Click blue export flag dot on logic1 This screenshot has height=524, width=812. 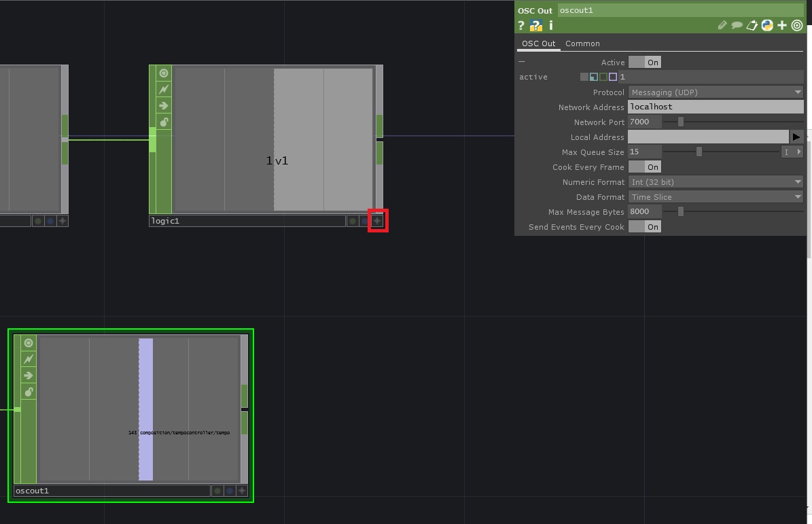pos(365,221)
